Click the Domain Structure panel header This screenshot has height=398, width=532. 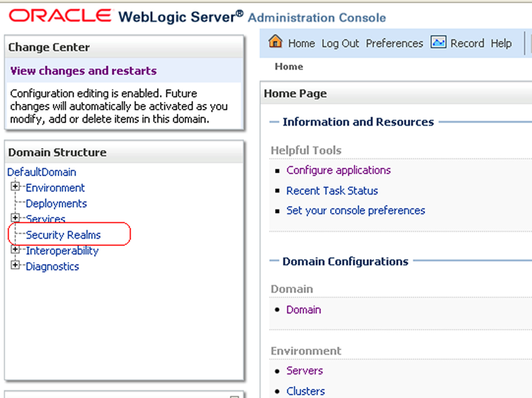click(124, 152)
